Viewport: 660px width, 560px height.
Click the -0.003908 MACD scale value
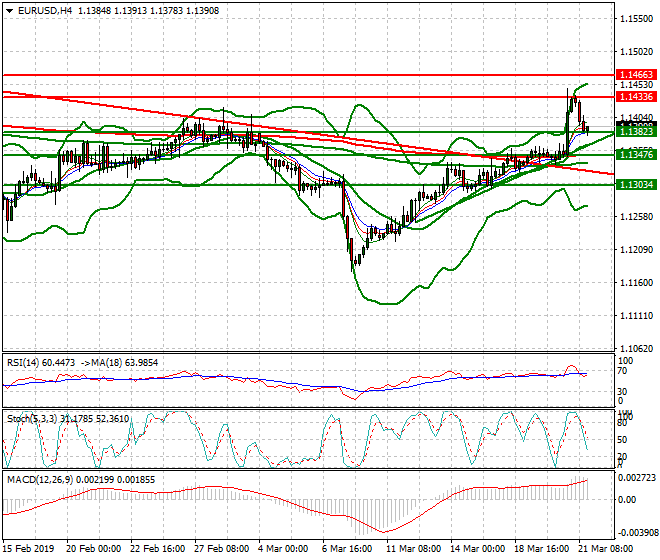point(637,533)
